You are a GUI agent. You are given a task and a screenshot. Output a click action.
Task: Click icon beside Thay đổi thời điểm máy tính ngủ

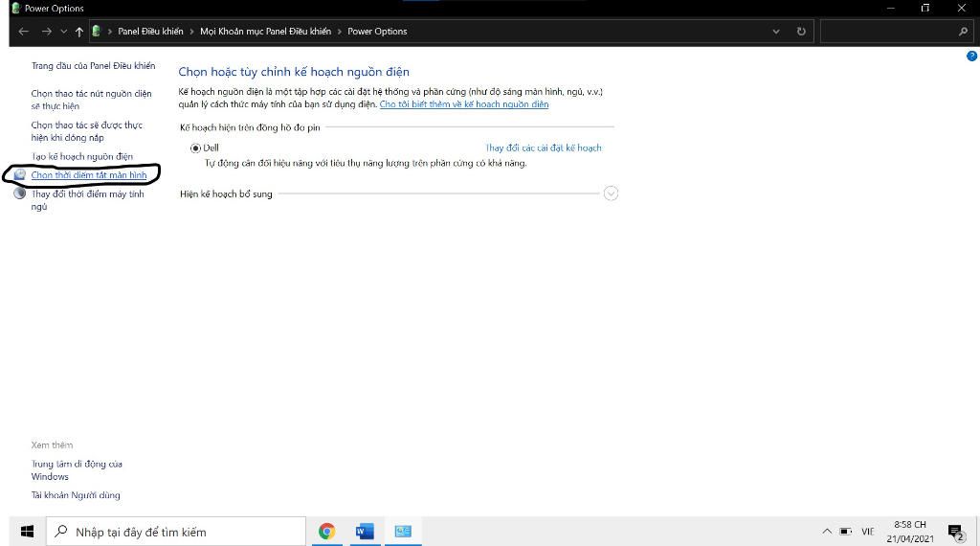(x=20, y=193)
